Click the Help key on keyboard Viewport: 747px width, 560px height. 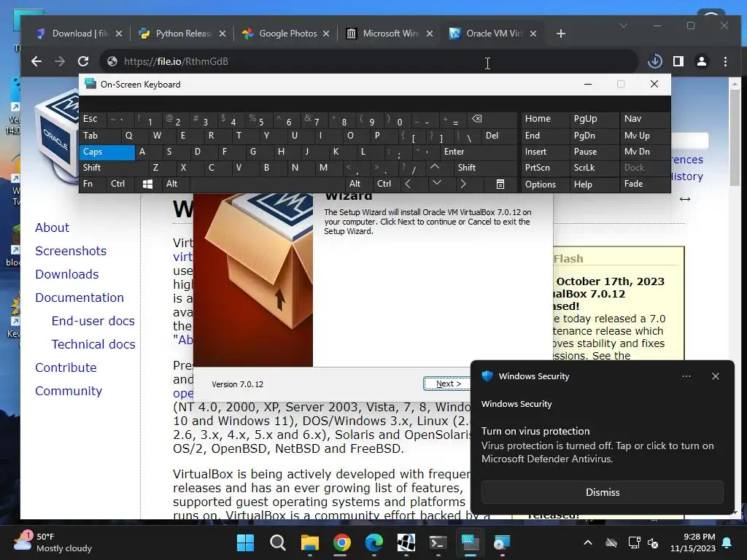tap(594, 184)
